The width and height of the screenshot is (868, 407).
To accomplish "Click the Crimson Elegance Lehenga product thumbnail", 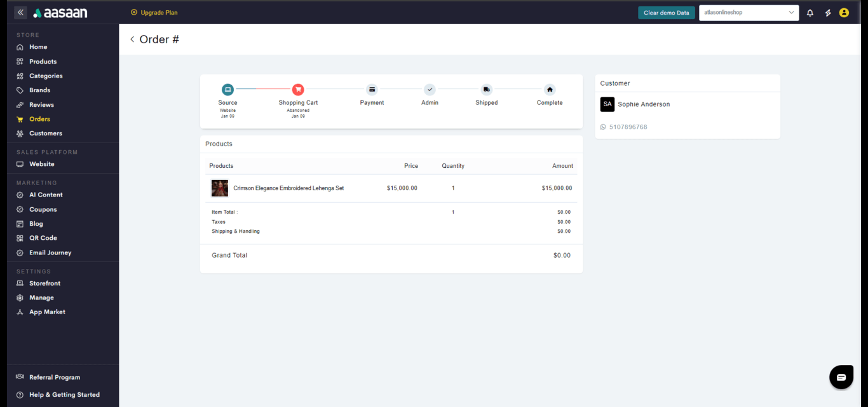I will (x=220, y=188).
